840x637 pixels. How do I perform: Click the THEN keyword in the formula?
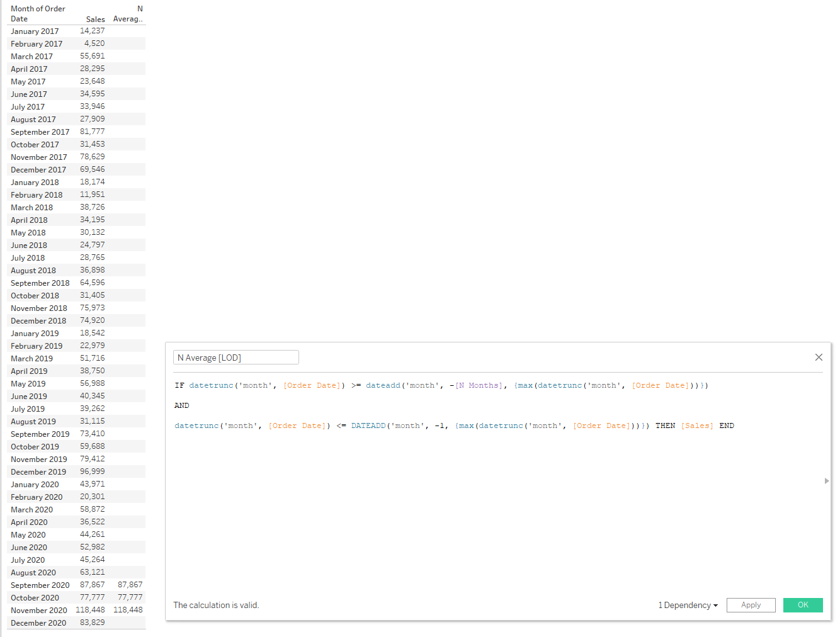point(665,426)
